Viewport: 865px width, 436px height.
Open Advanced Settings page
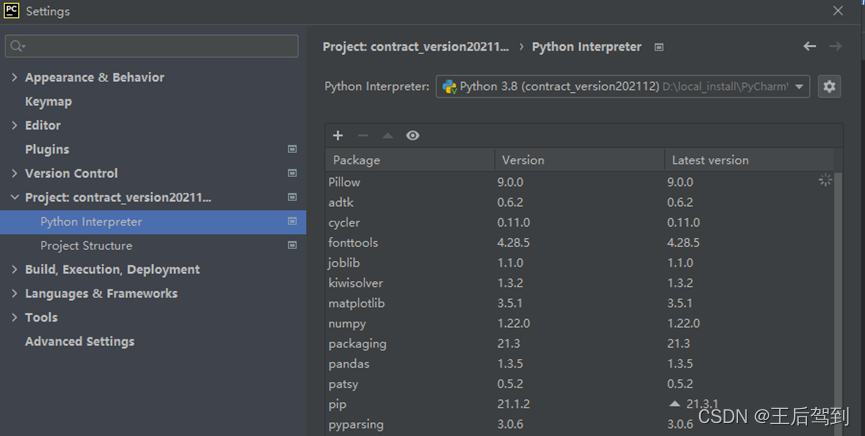(x=80, y=342)
